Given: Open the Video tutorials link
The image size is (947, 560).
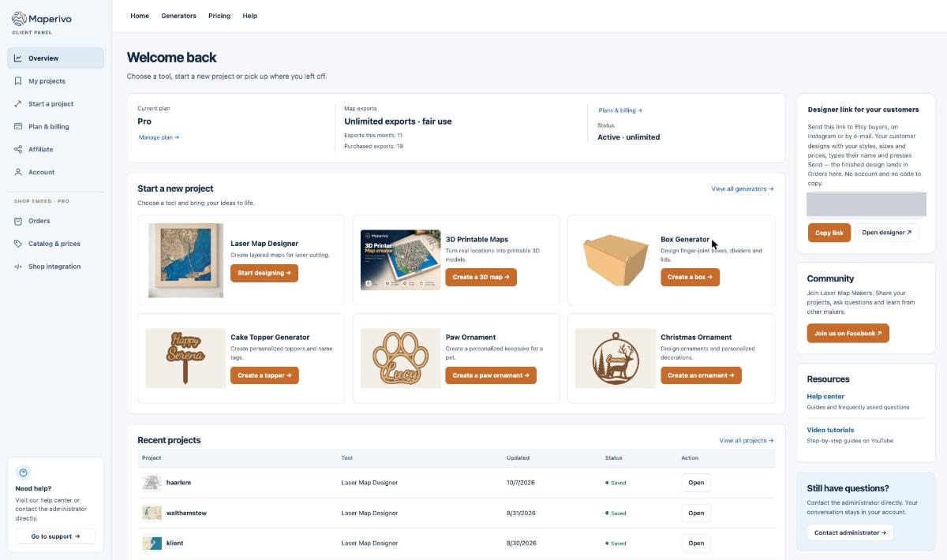Looking at the screenshot, I should tap(830, 430).
